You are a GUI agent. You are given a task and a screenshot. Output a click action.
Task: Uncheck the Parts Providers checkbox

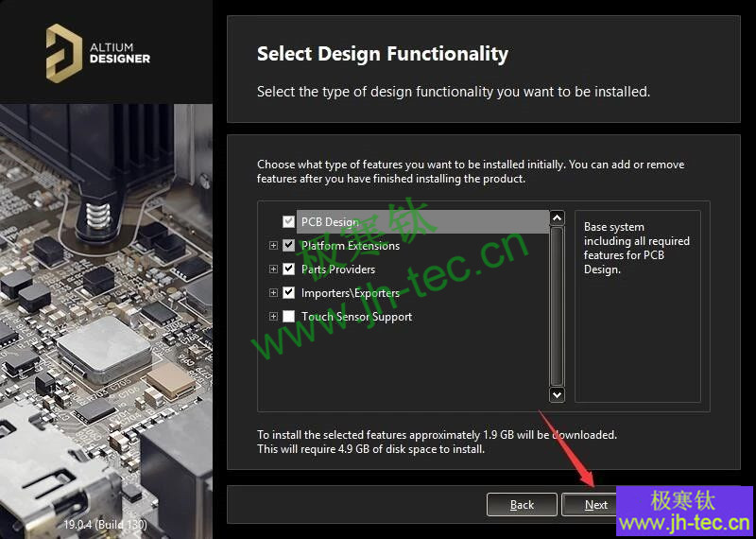click(288, 269)
